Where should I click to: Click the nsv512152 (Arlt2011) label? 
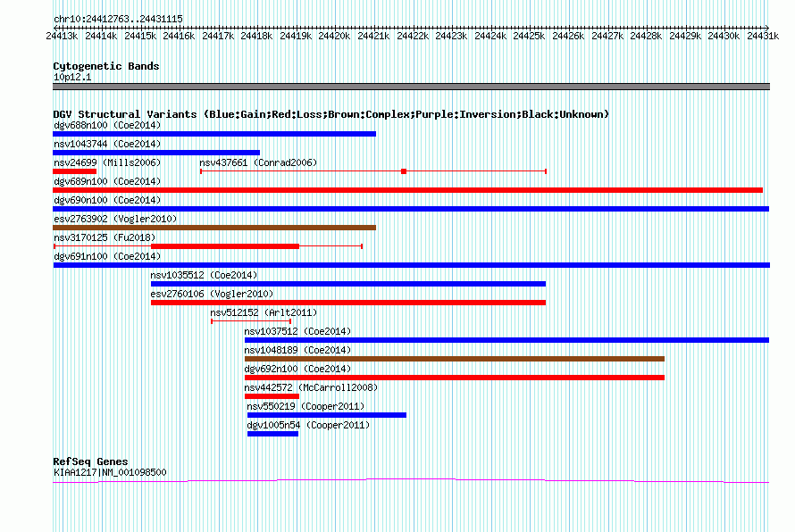point(264,312)
